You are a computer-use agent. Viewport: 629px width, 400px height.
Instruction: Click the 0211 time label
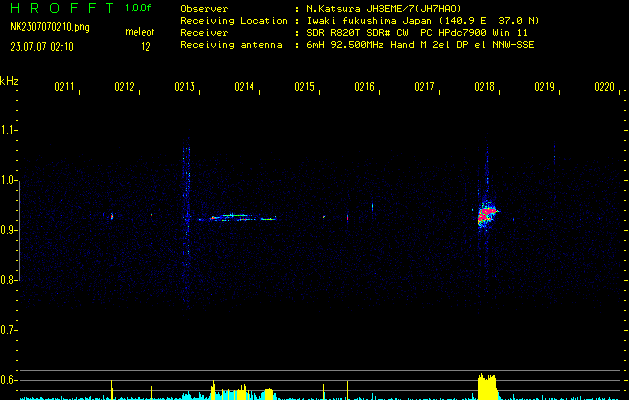(64, 88)
